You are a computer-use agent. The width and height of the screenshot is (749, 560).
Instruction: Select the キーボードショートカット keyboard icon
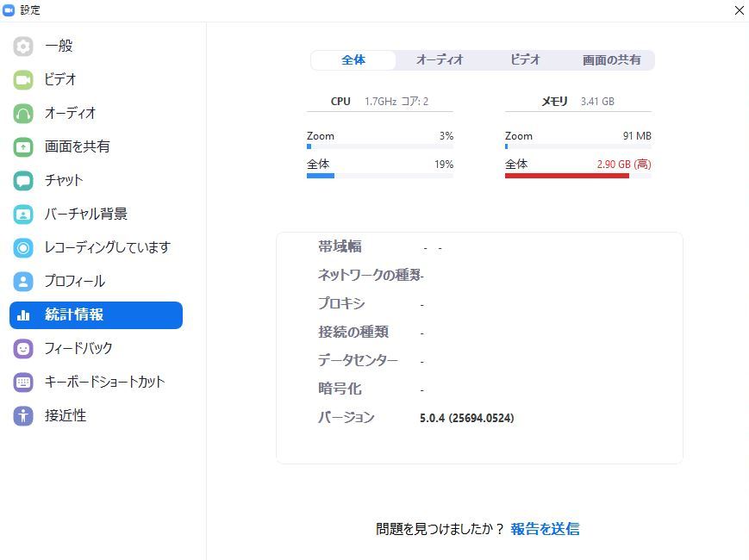(x=23, y=383)
